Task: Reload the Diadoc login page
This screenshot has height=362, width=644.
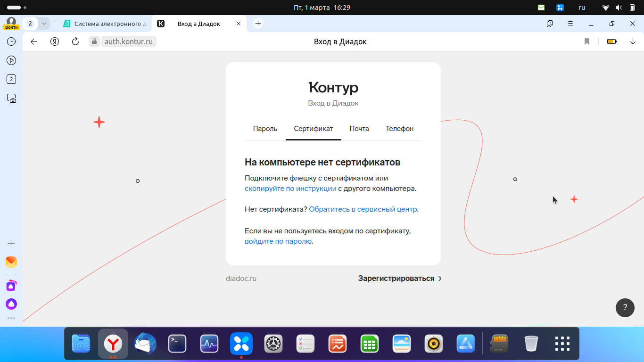Action: pyautogui.click(x=75, y=41)
